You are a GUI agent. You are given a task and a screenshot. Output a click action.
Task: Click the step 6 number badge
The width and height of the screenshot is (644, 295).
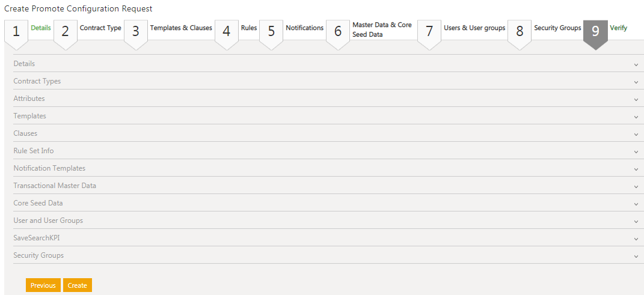coord(338,32)
